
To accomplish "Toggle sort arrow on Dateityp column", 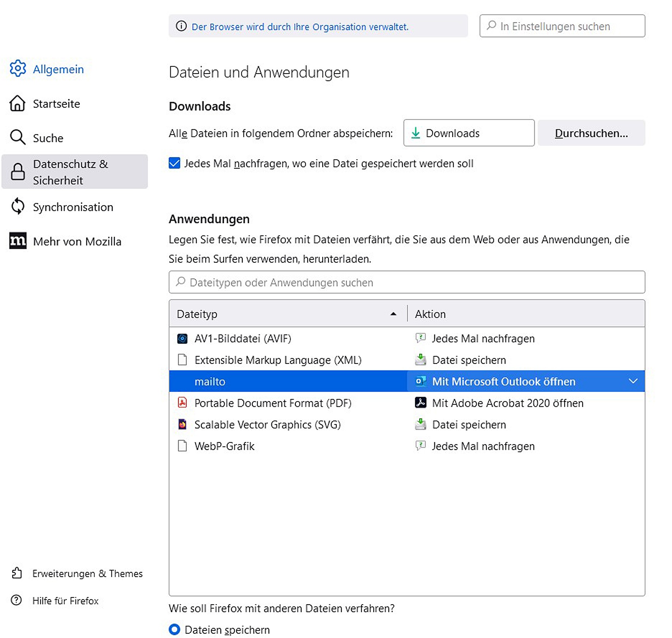I will [x=393, y=314].
